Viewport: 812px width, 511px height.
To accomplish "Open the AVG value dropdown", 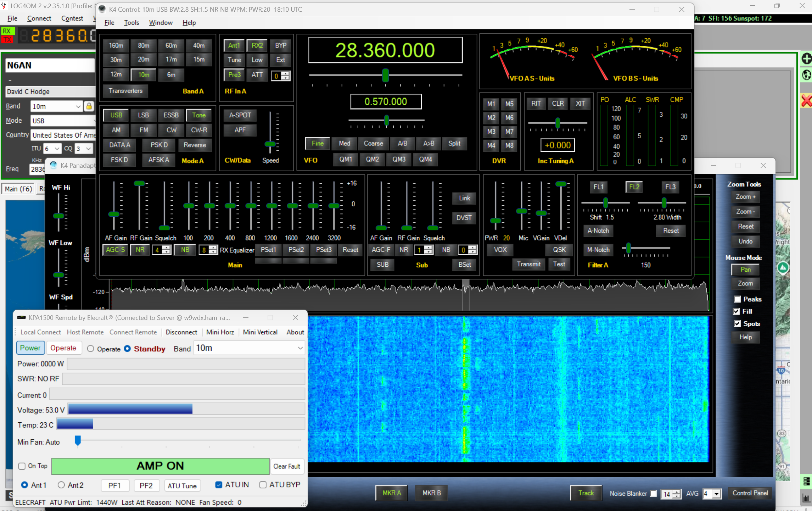I will [717, 494].
